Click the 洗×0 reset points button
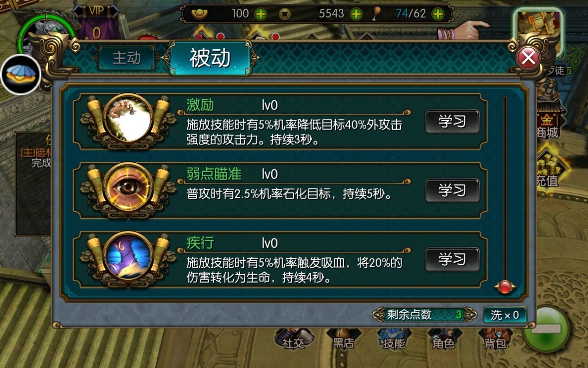The image size is (588, 368). coord(505,315)
